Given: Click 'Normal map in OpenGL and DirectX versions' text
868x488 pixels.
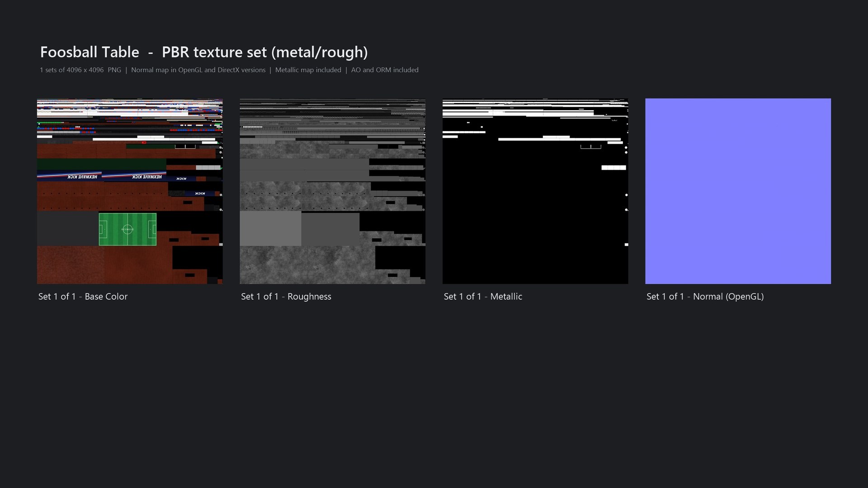Looking at the screenshot, I should (198, 70).
